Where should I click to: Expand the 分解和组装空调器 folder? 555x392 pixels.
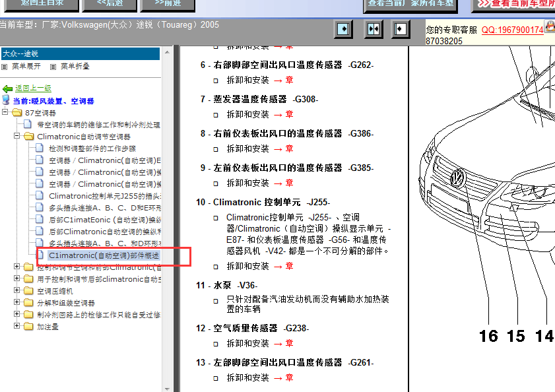coord(16,302)
